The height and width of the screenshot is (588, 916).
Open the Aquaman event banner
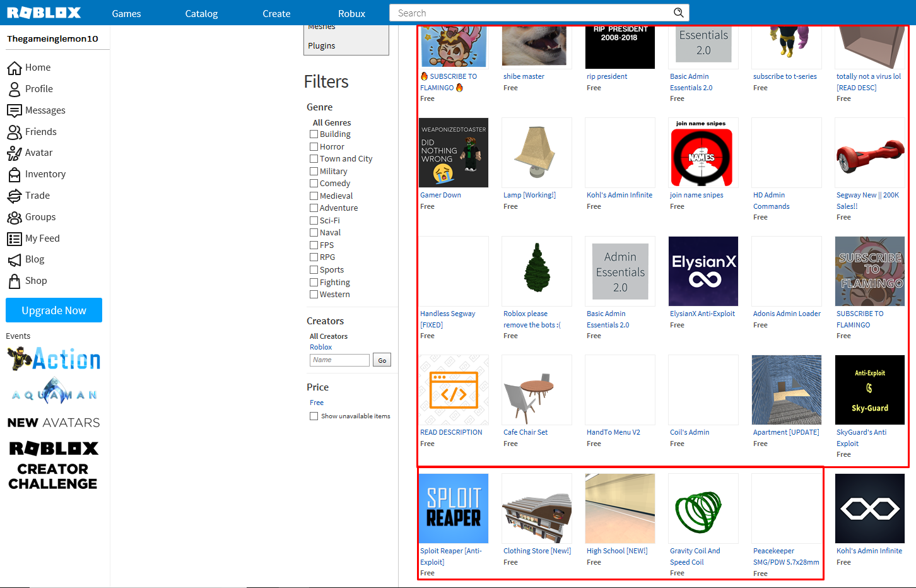(x=54, y=391)
